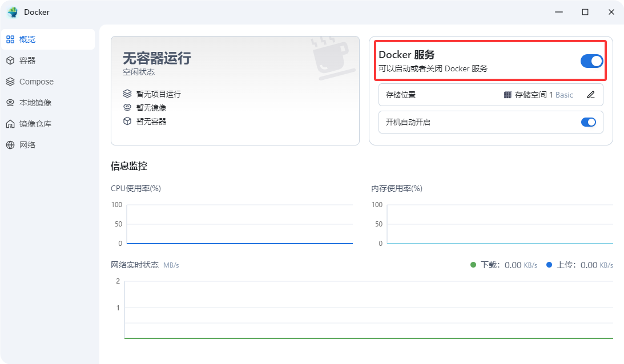Click the network globe icon in sidebar

[10, 145]
